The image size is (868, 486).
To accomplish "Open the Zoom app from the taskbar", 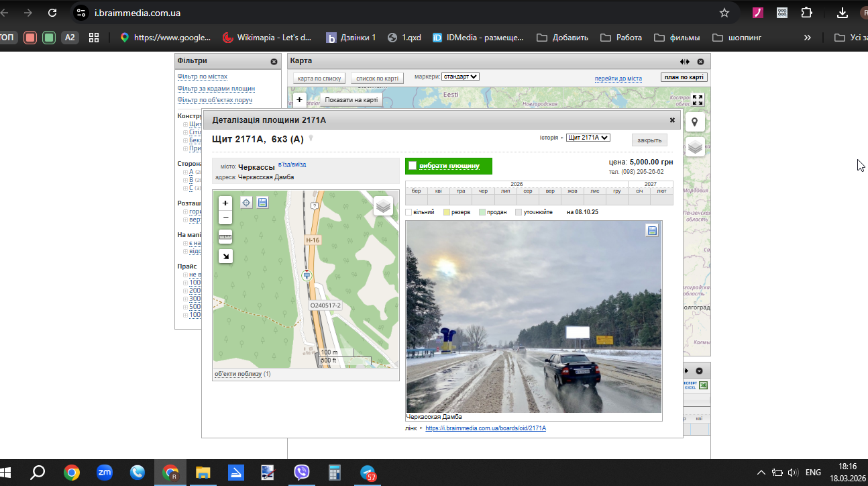I will click(105, 473).
